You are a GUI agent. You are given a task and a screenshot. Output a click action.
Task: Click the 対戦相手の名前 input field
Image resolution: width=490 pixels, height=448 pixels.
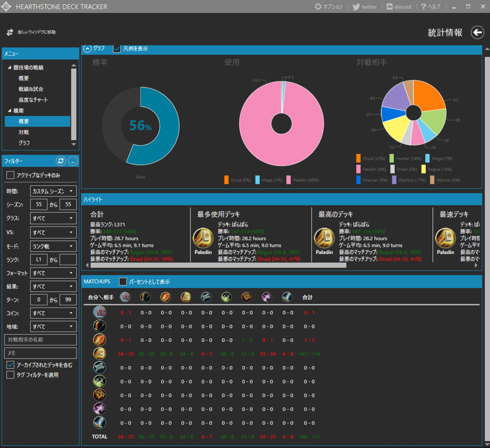click(x=41, y=339)
